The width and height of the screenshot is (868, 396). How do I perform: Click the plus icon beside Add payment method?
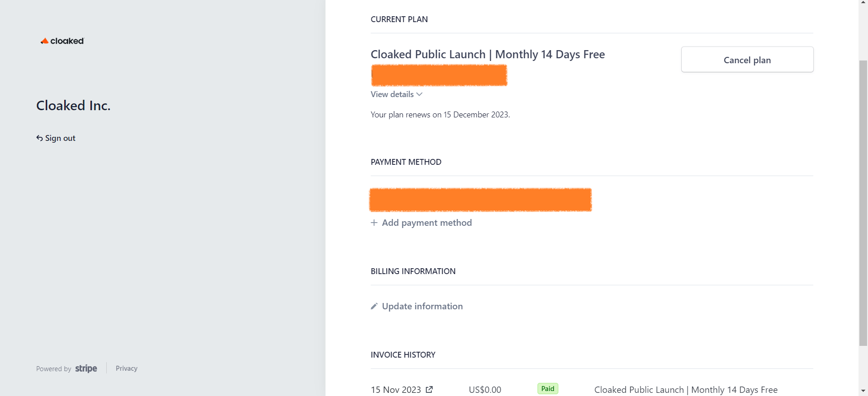(x=374, y=223)
